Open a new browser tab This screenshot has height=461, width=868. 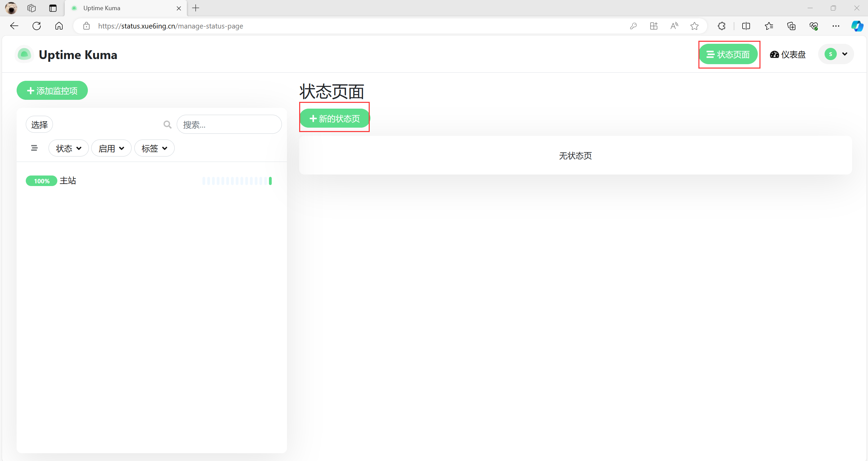[196, 8]
